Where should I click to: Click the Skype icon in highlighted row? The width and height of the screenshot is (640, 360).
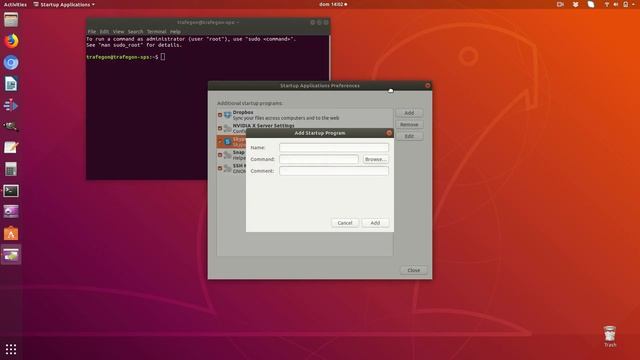(227, 142)
